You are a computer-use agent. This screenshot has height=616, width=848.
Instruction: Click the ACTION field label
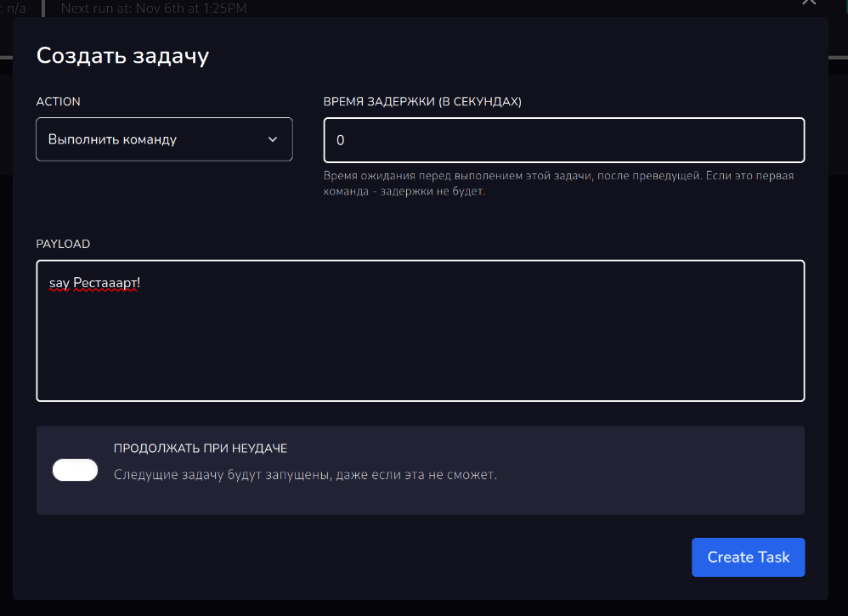click(x=59, y=101)
